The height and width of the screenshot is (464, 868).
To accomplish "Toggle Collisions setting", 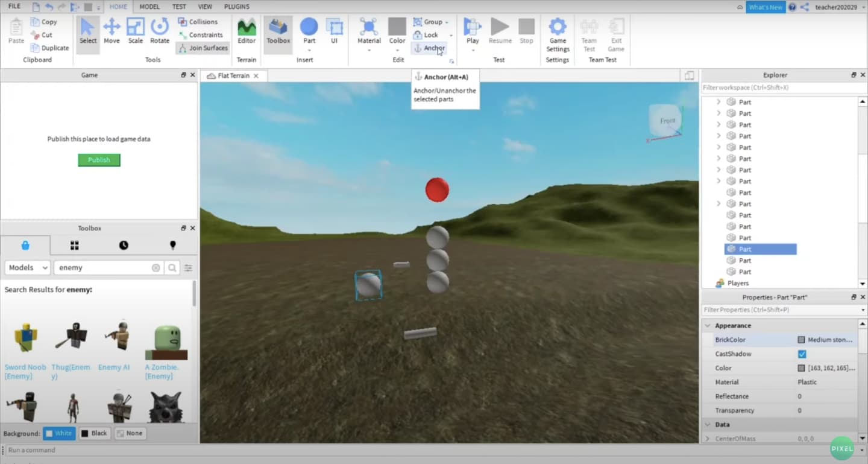I will [198, 22].
